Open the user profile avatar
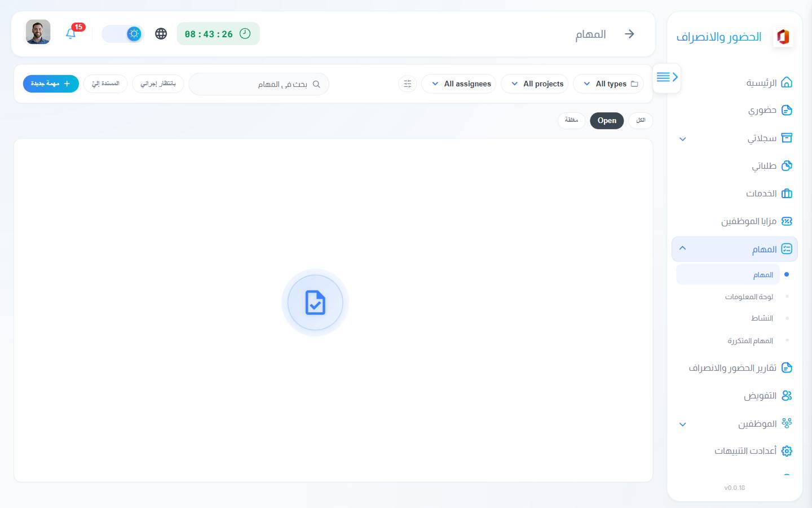Viewport: 812px width, 508px height. pyautogui.click(x=38, y=32)
